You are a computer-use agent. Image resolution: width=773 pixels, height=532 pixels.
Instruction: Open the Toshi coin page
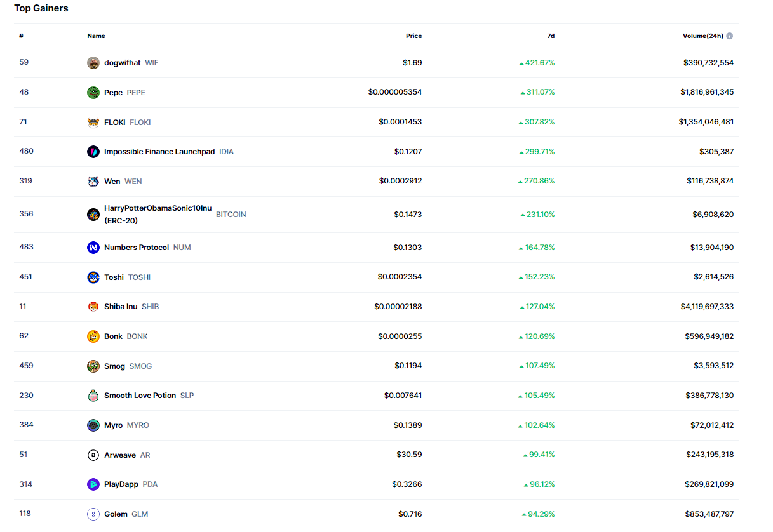coord(114,277)
